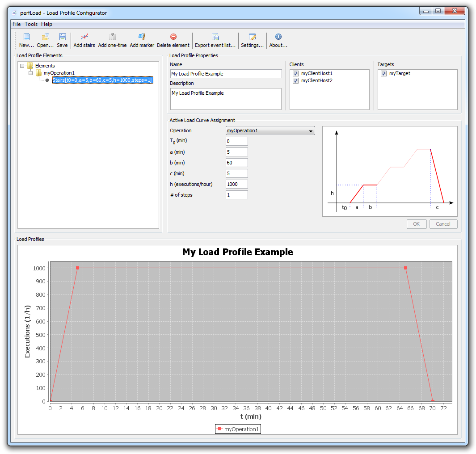The width and height of the screenshot is (476, 454).
Task: Click the stairs curve preview diagram
Action: point(390,171)
